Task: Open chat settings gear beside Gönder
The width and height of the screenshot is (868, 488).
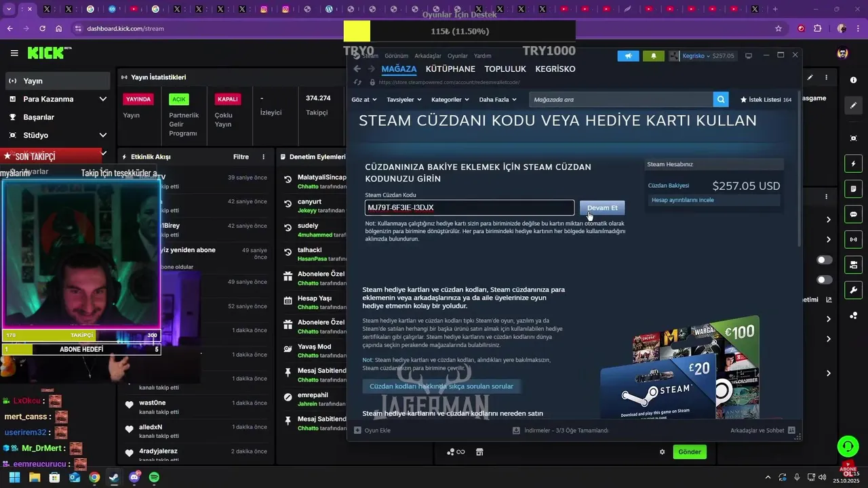Action: pyautogui.click(x=663, y=452)
